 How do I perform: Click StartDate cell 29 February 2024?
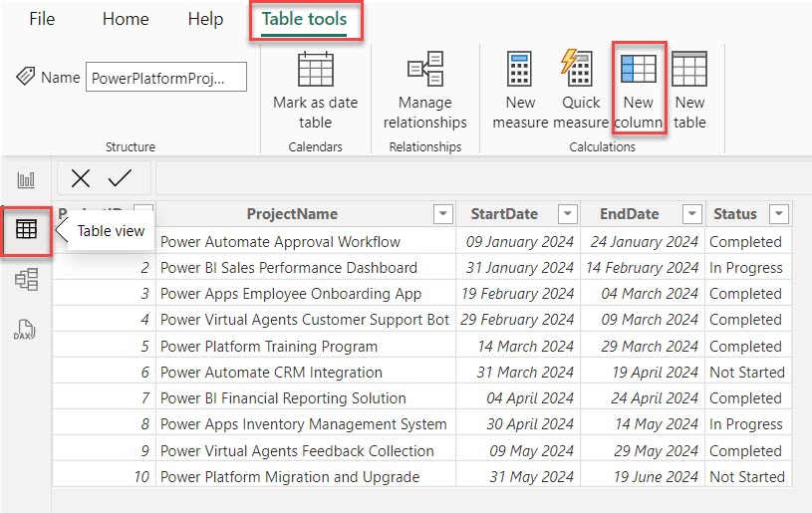click(x=518, y=320)
